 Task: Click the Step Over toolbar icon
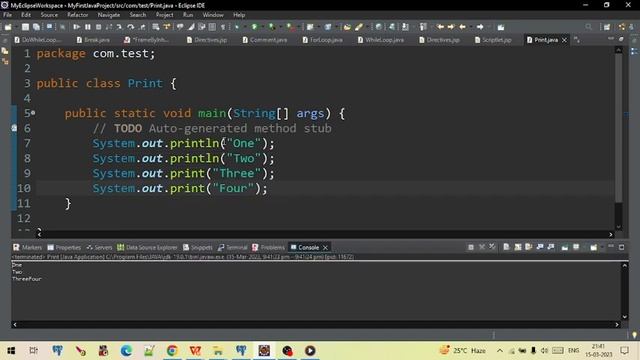(x=131, y=27)
